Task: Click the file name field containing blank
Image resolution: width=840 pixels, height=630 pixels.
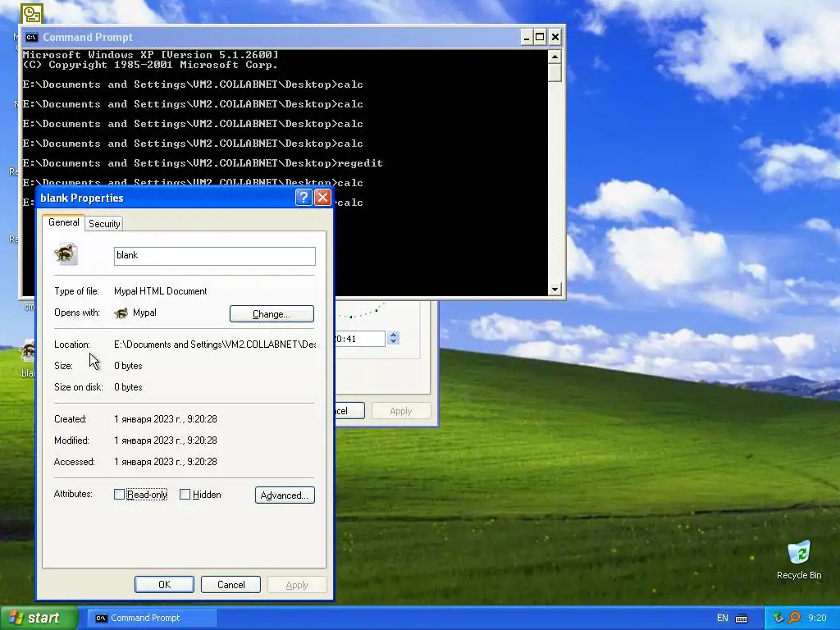Action: click(x=215, y=256)
